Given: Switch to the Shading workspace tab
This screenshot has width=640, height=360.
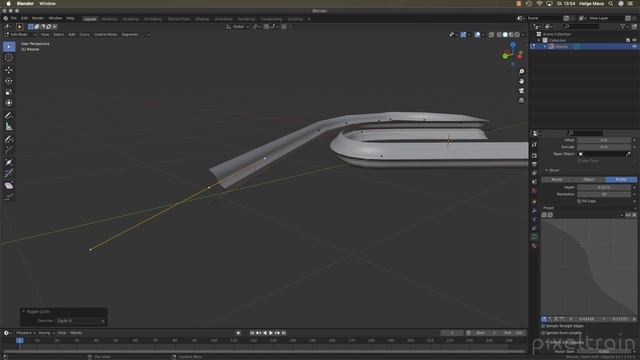Looking at the screenshot, I should [x=202, y=19].
